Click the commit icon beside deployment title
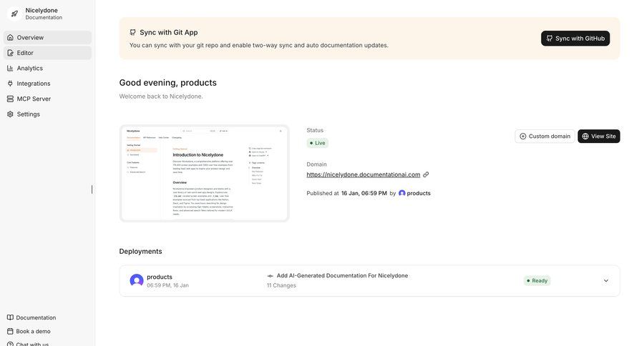 click(x=270, y=276)
